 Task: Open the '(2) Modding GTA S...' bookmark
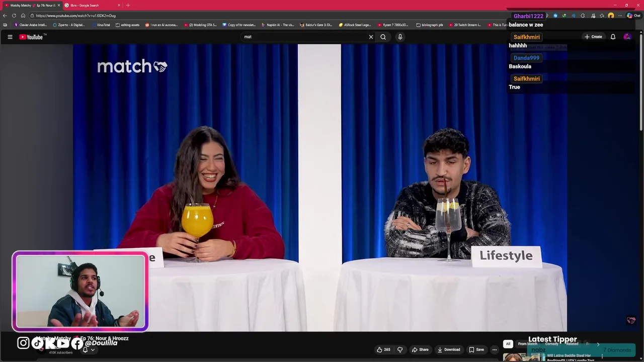tap(200, 25)
